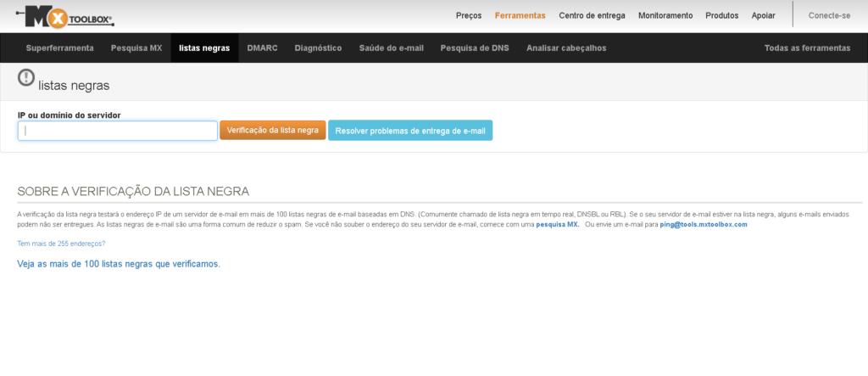Switch to the Superferramenta tab
The width and height of the screenshot is (868, 376).
point(59,48)
